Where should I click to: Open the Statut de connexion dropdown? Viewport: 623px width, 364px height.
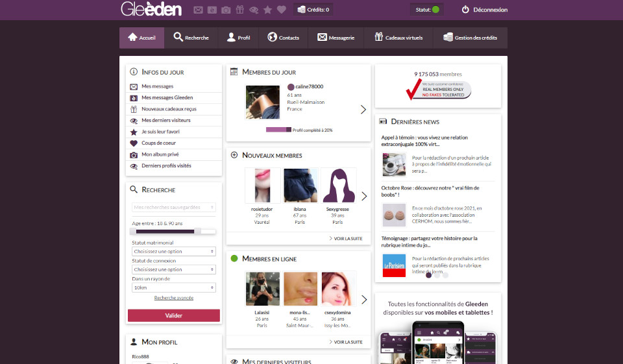pos(174,269)
